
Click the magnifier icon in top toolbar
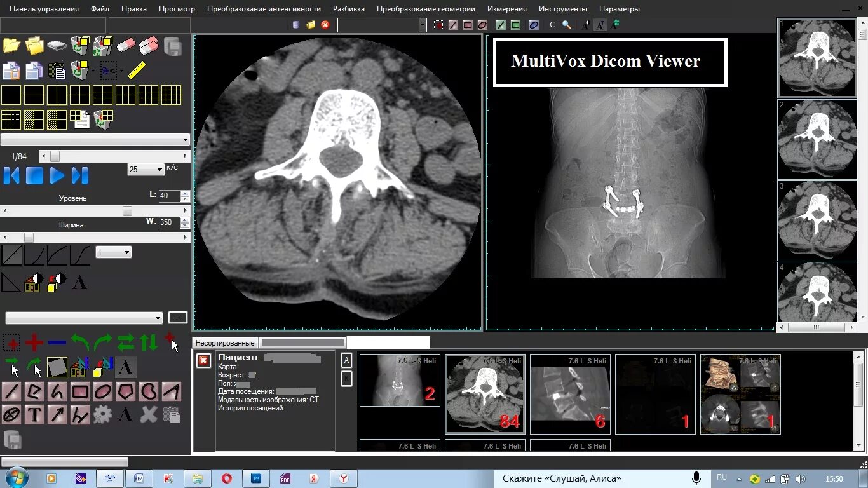click(x=566, y=25)
